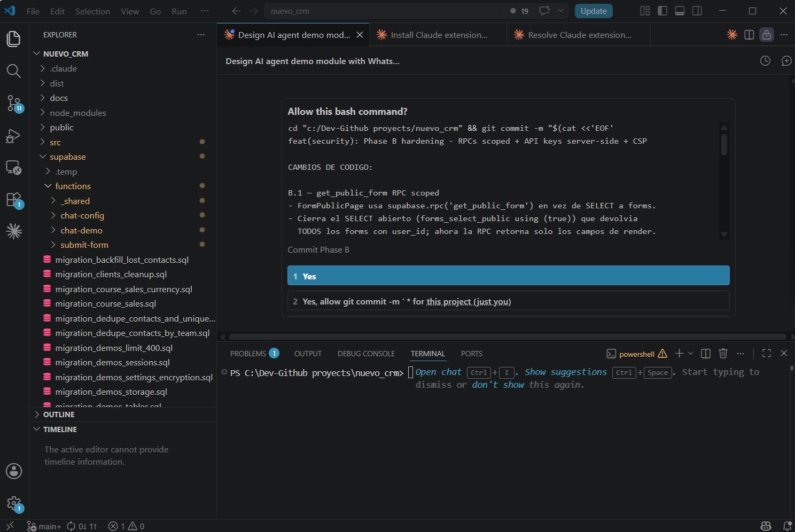Split the editor right

click(x=749, y=35)
